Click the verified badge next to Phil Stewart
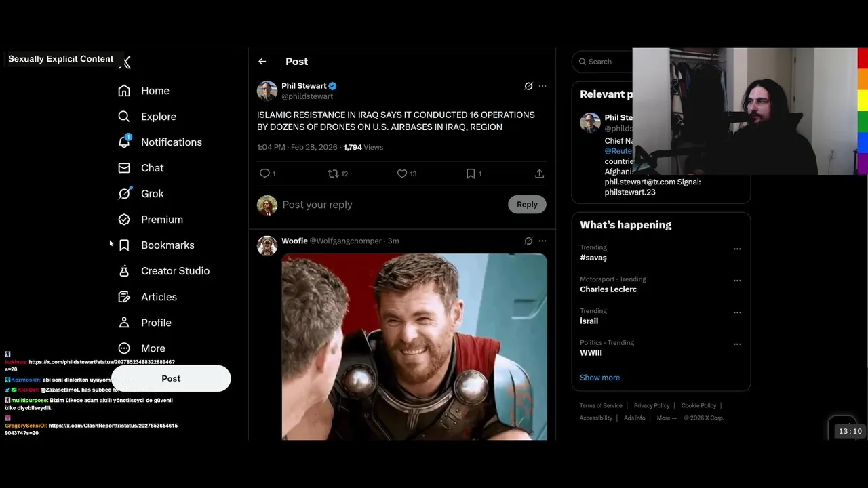The width and height of the screenshot is (868, 488). point(333,86)
